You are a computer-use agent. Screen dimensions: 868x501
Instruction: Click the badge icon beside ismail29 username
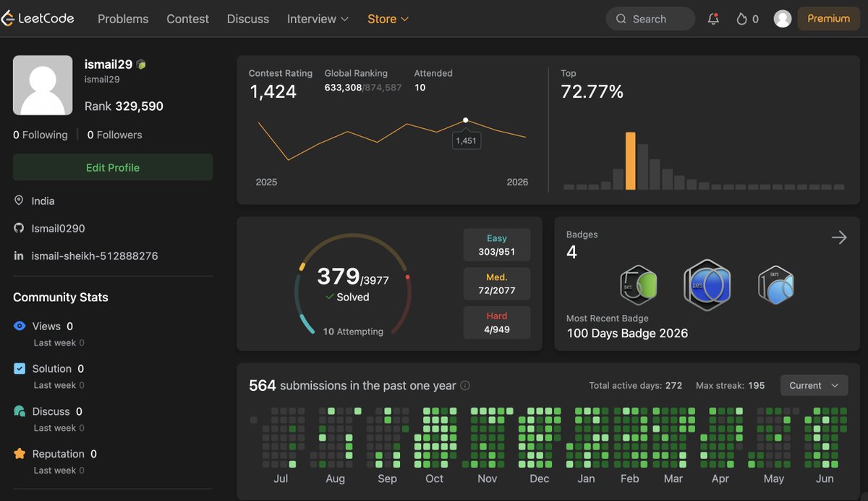141,64
